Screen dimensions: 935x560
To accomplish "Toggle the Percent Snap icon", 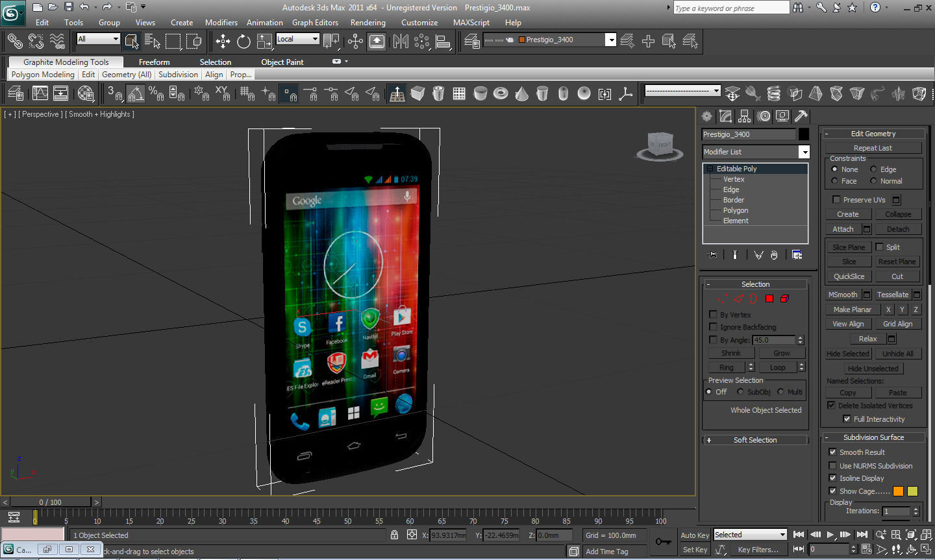I will point(156,93).
